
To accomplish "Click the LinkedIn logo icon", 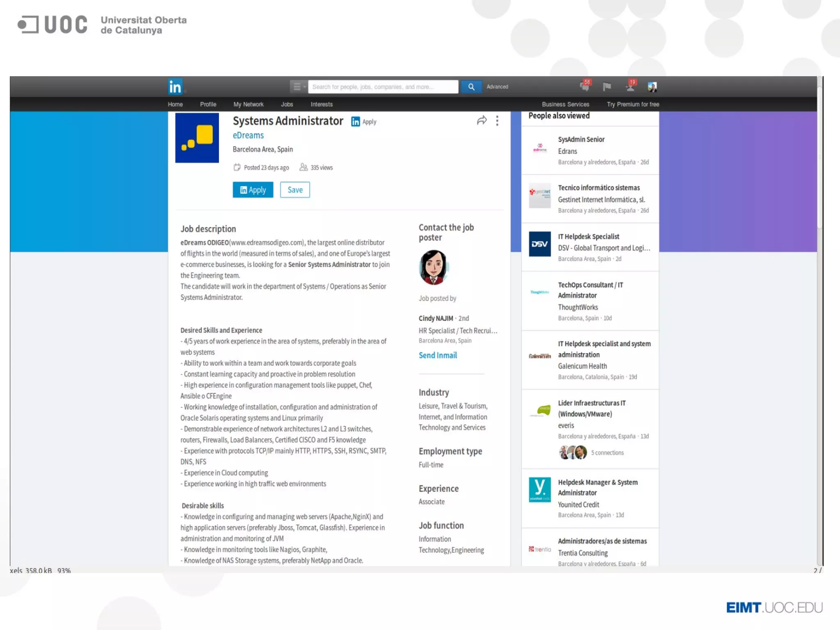I will (175, 87).
